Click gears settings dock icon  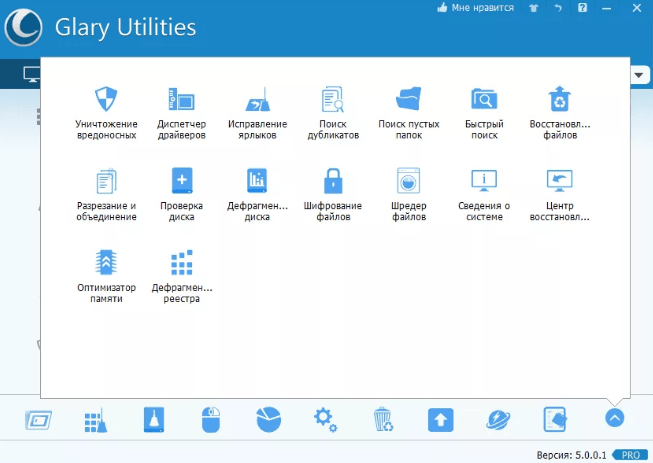(325, 420)
